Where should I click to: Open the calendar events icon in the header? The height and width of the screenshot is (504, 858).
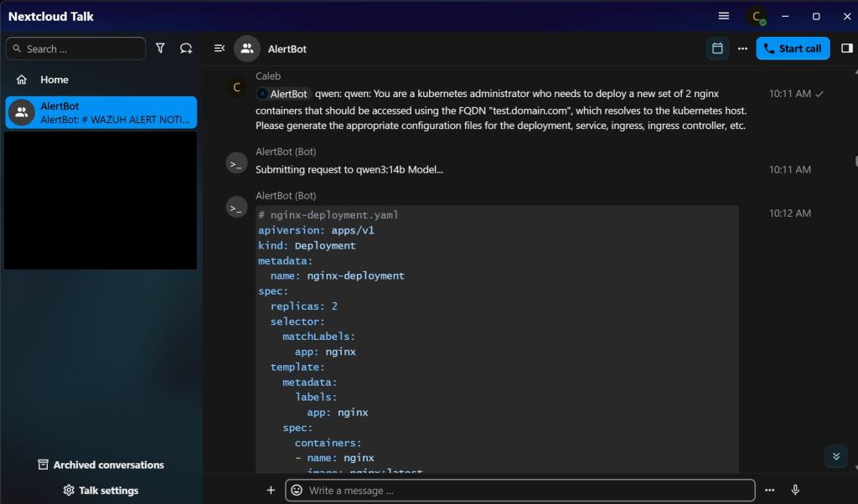717,49
